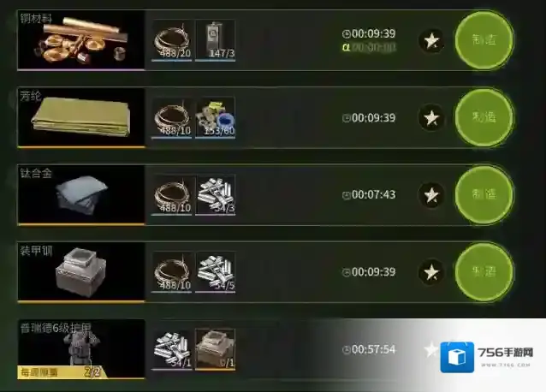Select the blue tape ingredient in aramid row

click(215, 117)
